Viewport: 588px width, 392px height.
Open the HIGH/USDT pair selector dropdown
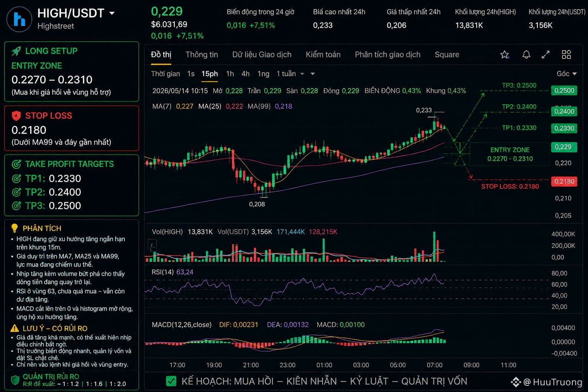click(x=112, y=13)
